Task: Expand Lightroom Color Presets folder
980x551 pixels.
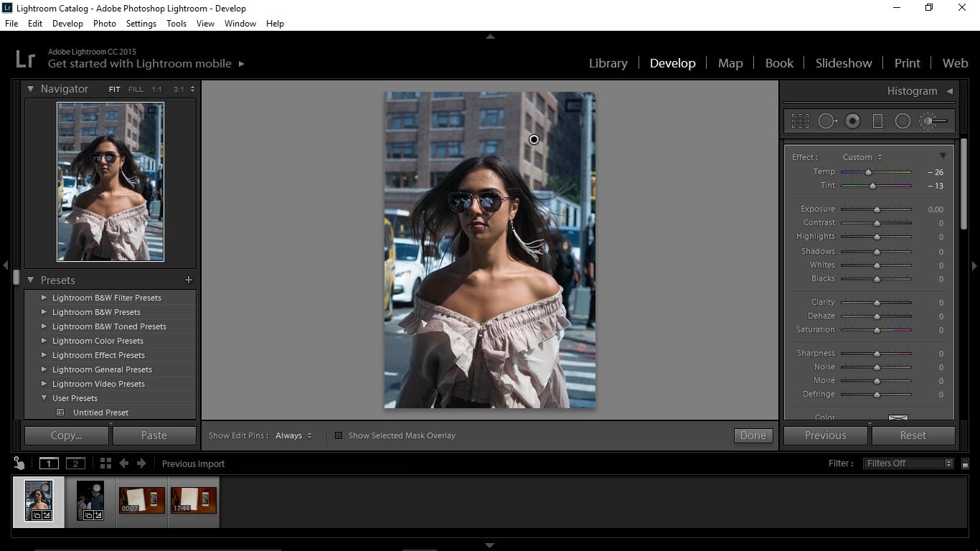Action: (44, 341)
